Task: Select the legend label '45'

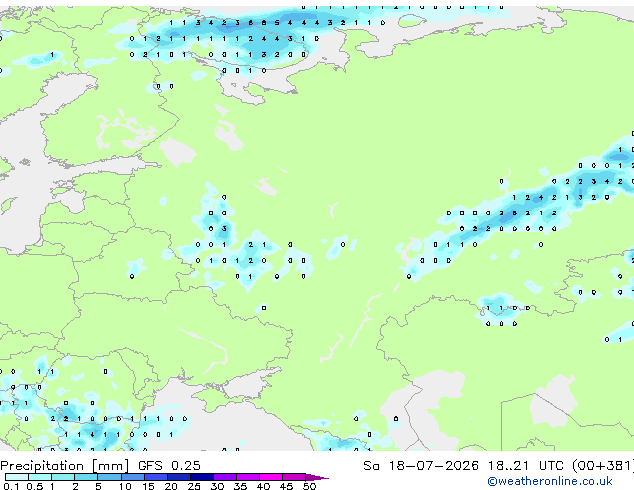Action: click(286, 486)
